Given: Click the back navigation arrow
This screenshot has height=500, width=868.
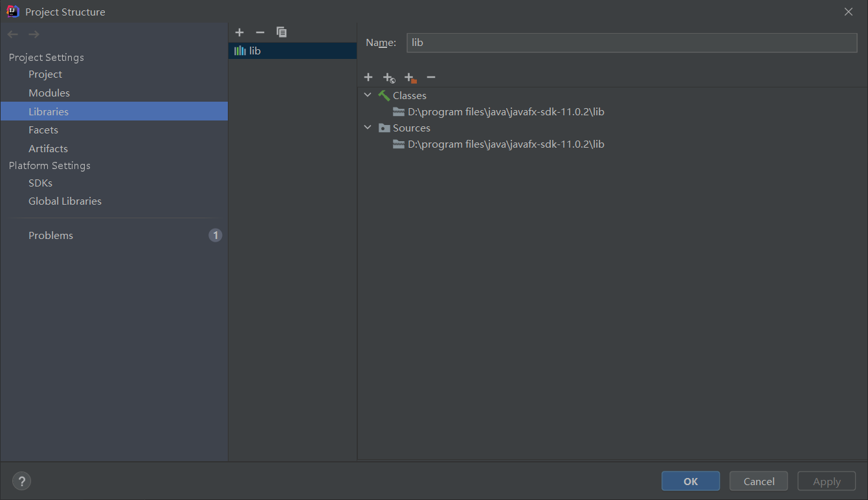Looking at the screenshot, I should pos(12,34).
